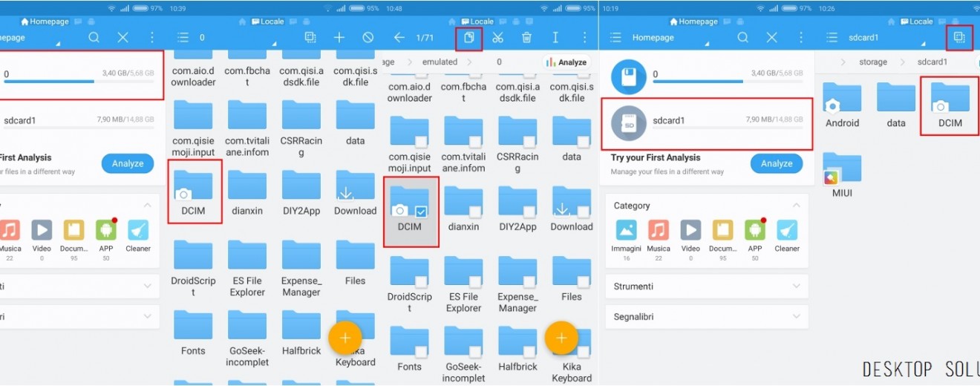Tap the scissors cut icon in the 10:48 selection toolbar
This screenshot has height=386, width=980.
click(497, 37)
